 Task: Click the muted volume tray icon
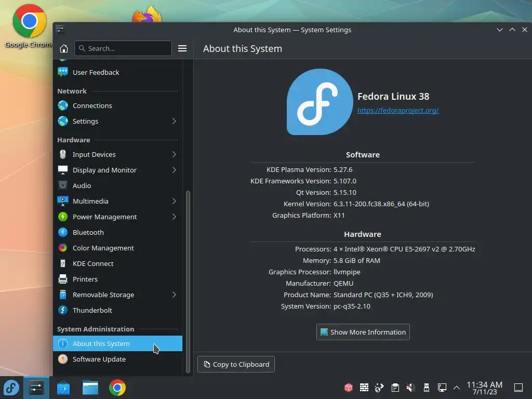pyautogui.click(x=411, y=388)
